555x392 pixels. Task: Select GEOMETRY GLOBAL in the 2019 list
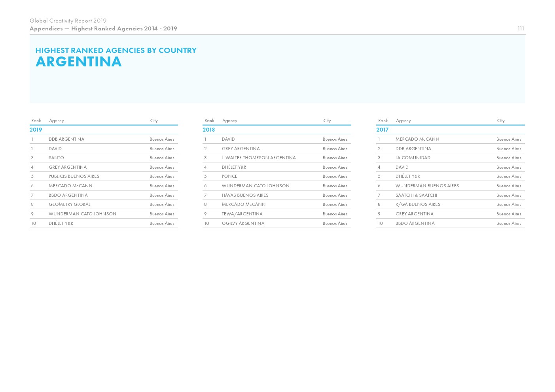69,204
